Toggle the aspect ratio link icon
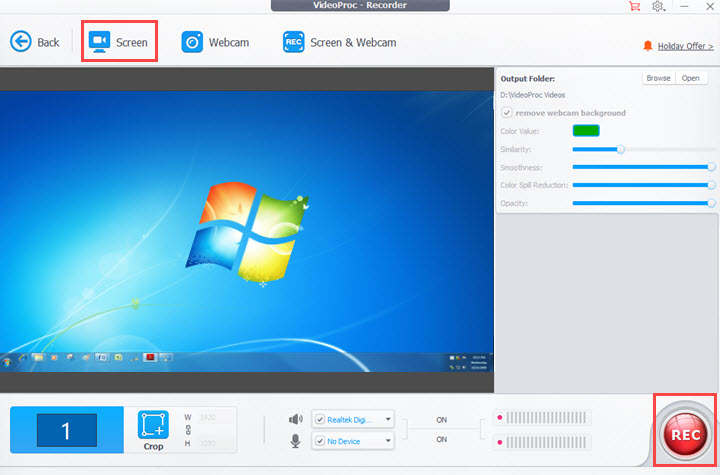 [x=188, y=430]
